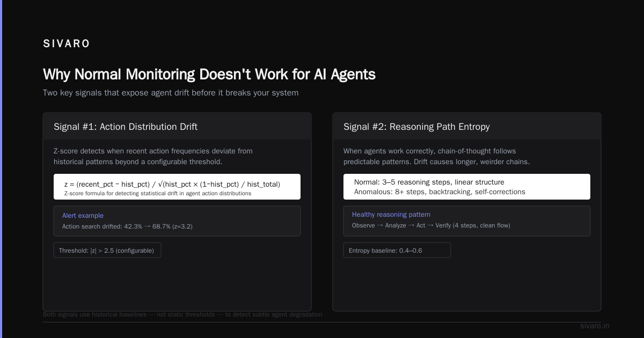Image resolution: width=644 pixels, height=338 pixels.
Task: Select the subtitle about two key signals
Action: 171,93
